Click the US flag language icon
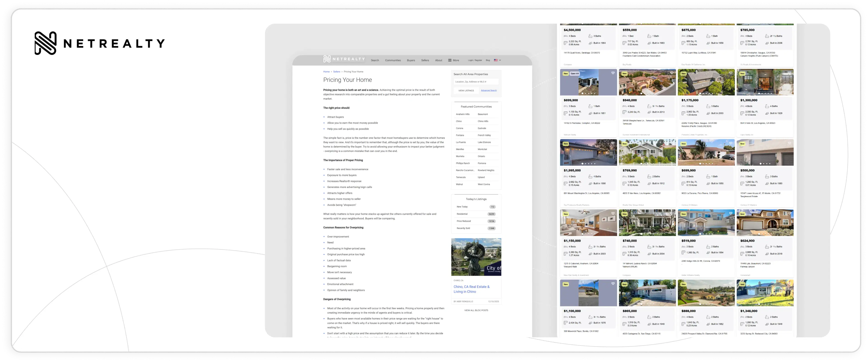Viewport: 868px width, 362px height. coord(496,60)
